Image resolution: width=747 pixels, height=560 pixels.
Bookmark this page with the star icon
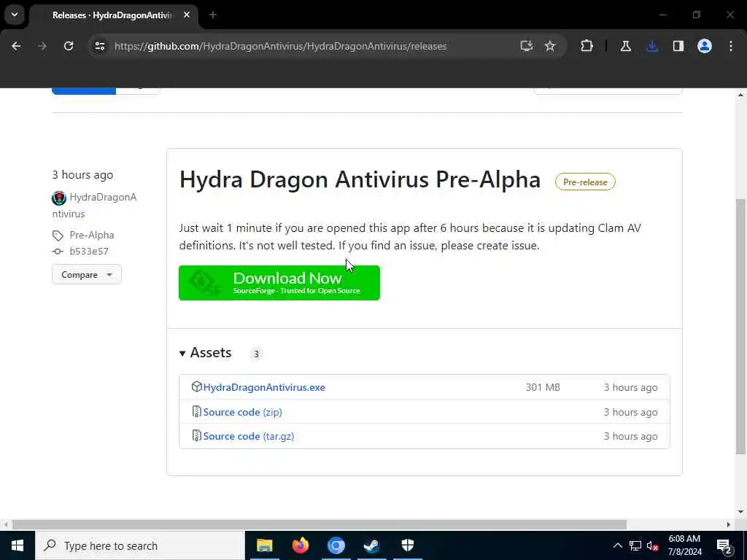point(550,46)
